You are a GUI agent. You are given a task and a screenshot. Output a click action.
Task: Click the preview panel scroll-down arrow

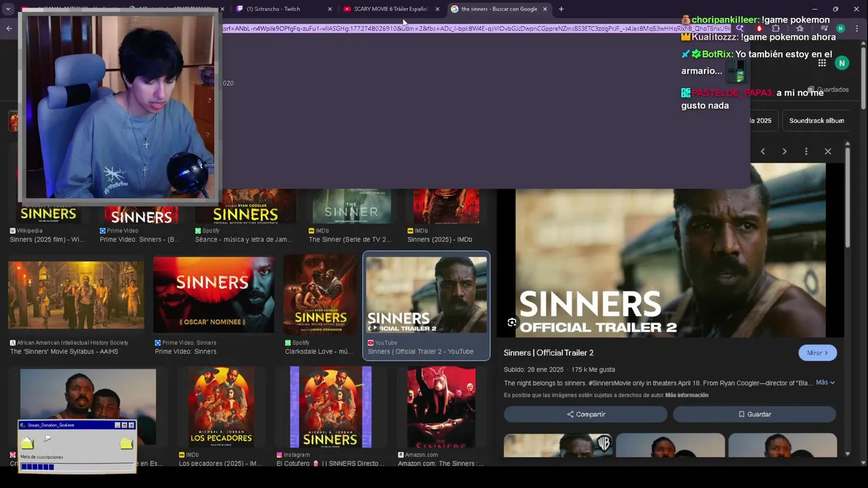[x=847, y=453]
